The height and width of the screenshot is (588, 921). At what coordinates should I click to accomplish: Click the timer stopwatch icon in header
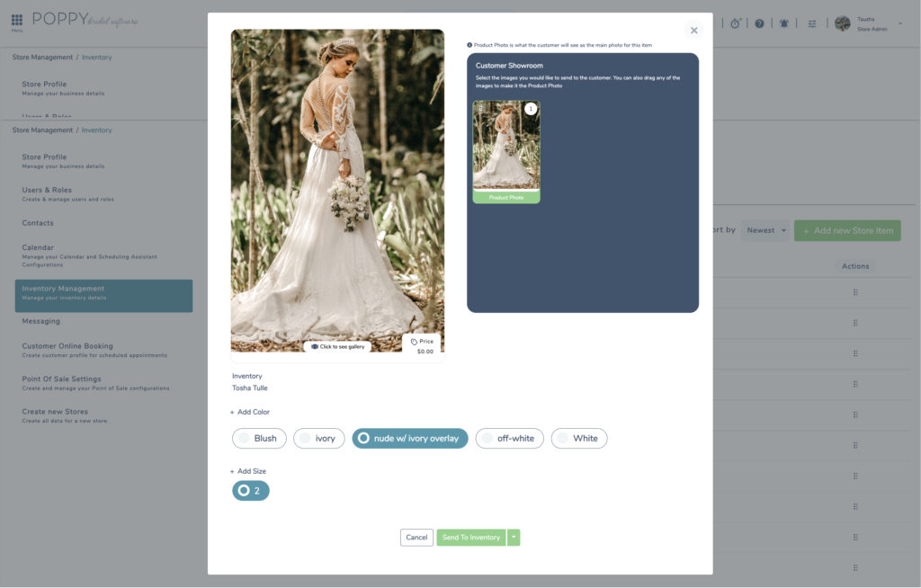coord(735,23)
